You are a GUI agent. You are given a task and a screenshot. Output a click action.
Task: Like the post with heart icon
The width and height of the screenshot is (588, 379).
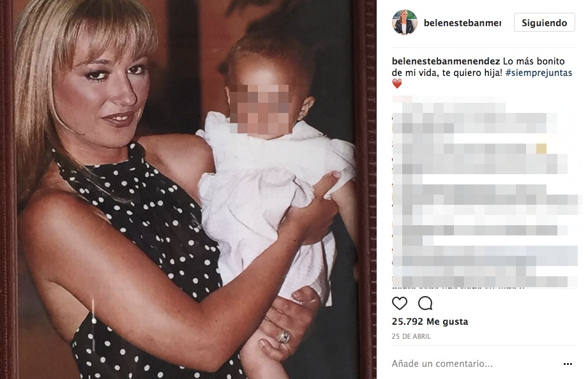tap(400, 303)
